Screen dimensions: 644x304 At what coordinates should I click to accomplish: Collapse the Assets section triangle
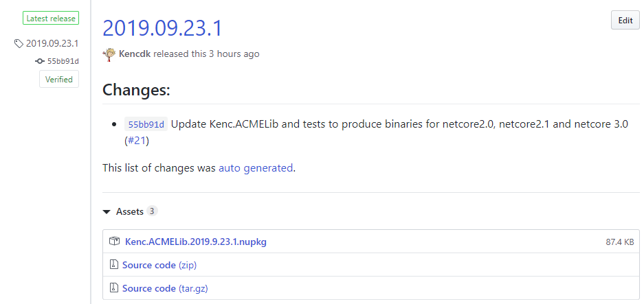107,211
